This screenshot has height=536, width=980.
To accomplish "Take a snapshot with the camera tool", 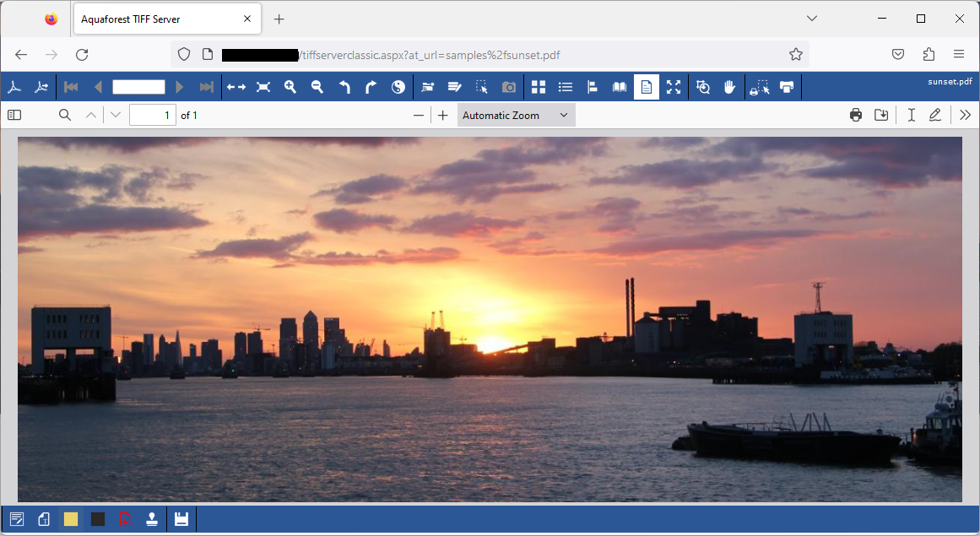I will tap(509, 87).
